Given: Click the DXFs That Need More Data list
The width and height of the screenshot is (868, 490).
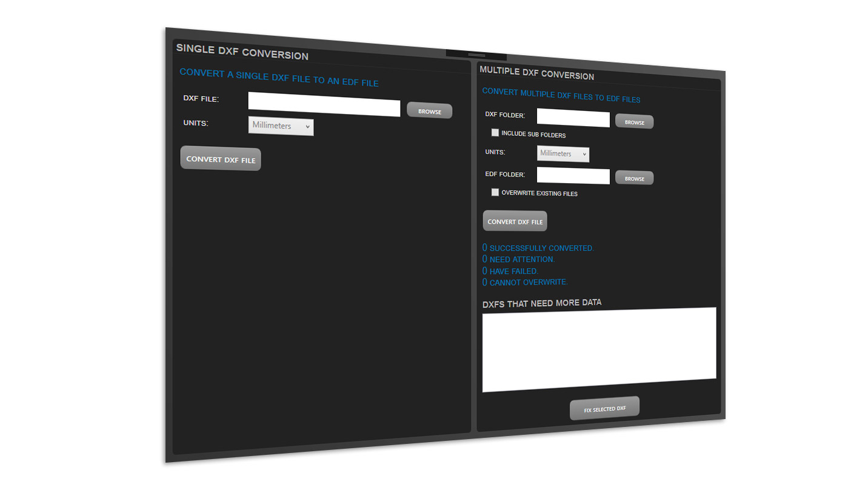Looking at the screenshot, I should point(599,350).
